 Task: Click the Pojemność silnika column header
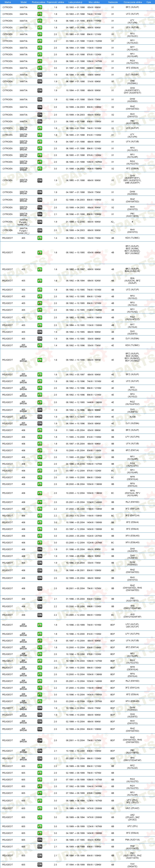(55, 2)
